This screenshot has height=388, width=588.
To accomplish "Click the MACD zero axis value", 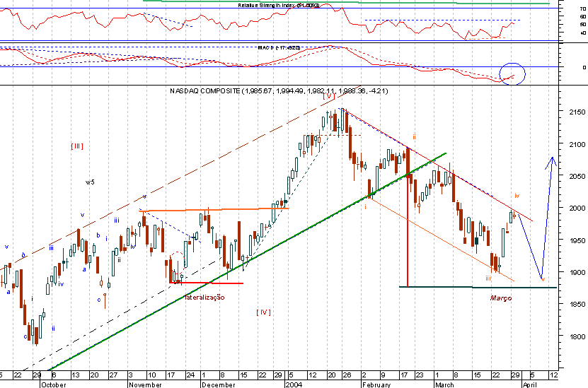I will pos(584,67).
